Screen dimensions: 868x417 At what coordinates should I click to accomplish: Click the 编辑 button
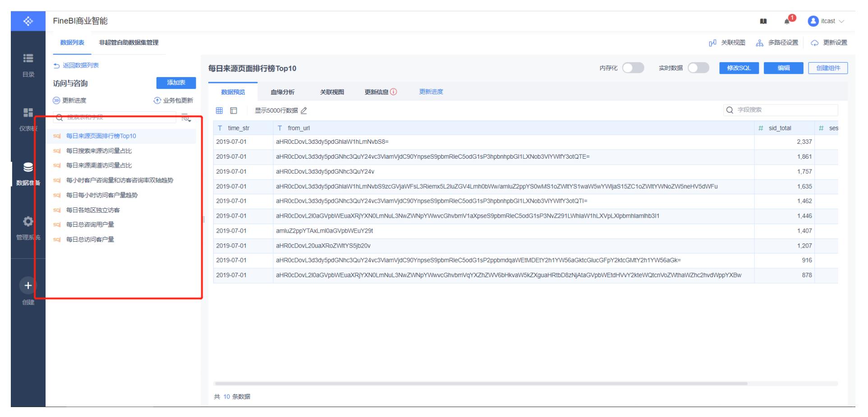[x=784, y=68]
